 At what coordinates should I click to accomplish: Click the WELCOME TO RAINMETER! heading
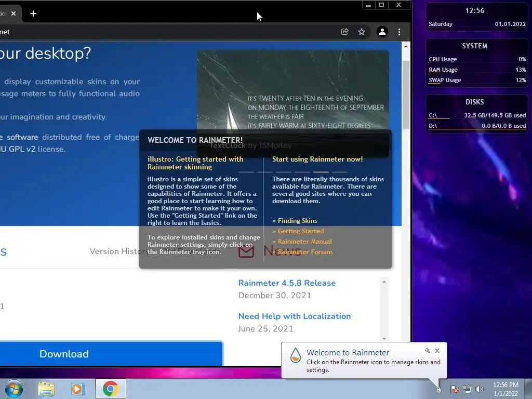(195, 140)
